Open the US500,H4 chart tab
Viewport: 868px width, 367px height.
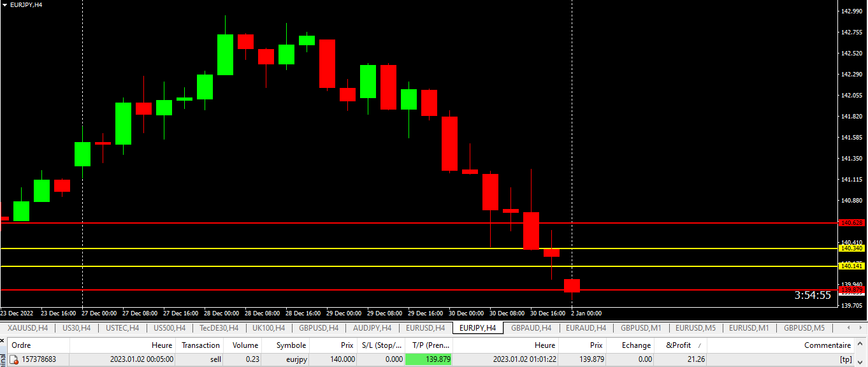tap(170, 328)
